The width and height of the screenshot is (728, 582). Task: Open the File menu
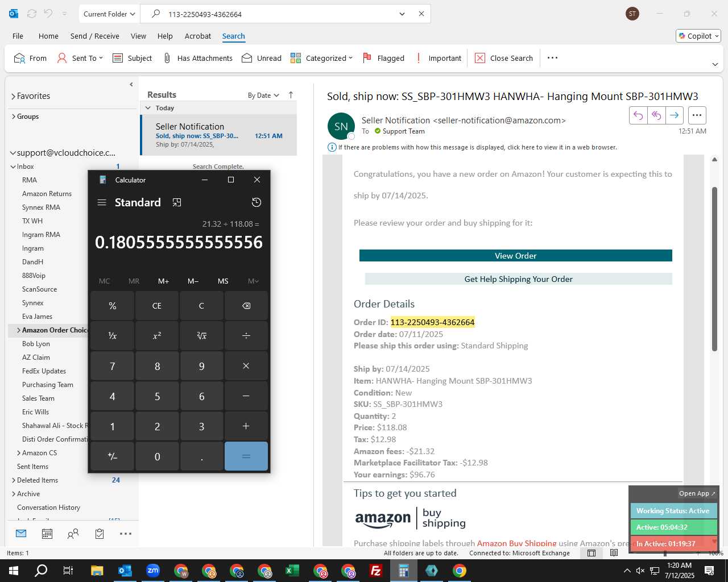(x=18, y=36)
